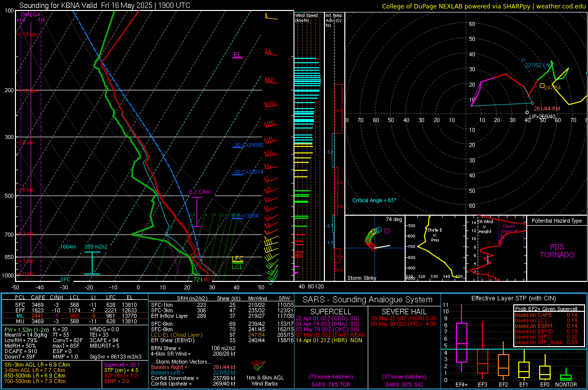Click the '227/52 LM' hodograph label
Image resolution: width=588 pixels, height=390 pixels.
[x=538, y=65]
